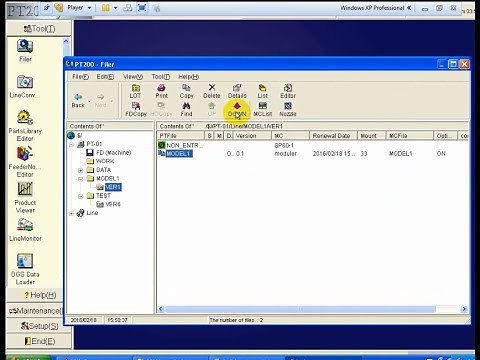Screen dimensions: 480x360
Task: Open LineMonitor tool
Action: (25, 230)
